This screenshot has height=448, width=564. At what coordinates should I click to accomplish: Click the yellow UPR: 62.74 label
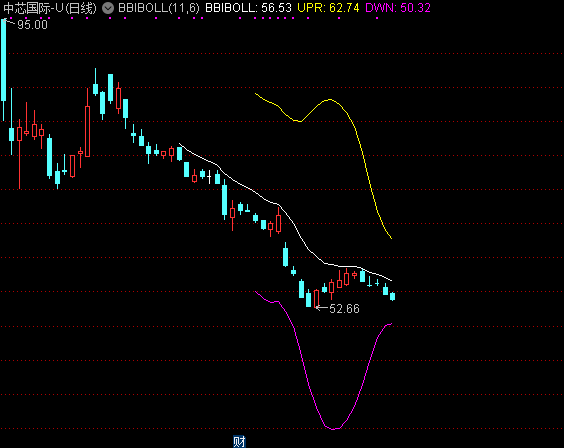[328, 8]
